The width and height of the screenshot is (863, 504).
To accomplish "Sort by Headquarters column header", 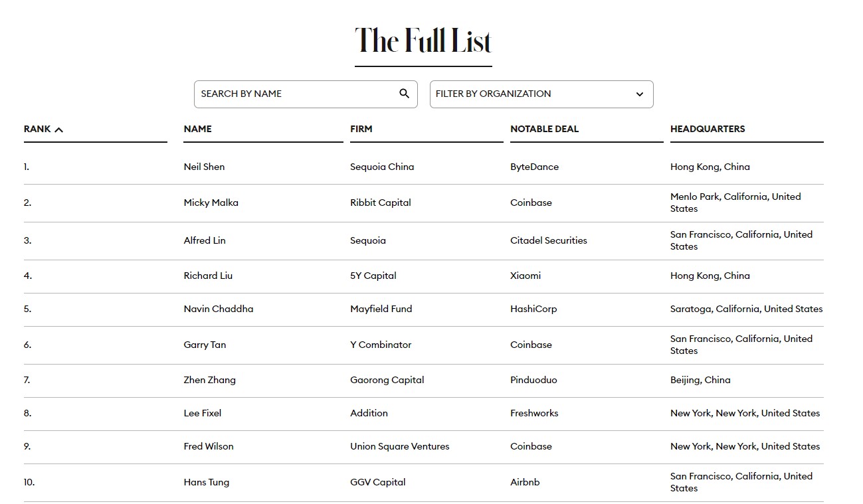I will pos(708,129).
